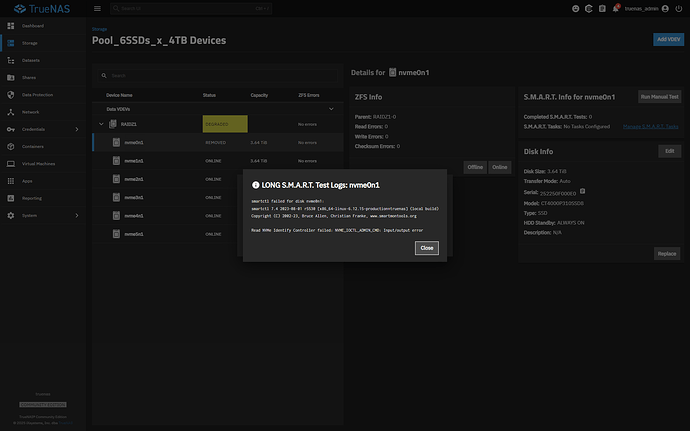The height and width of the screenshot is (431, 690).
Task: Focus the devices Search field
Action: (217, 76)
